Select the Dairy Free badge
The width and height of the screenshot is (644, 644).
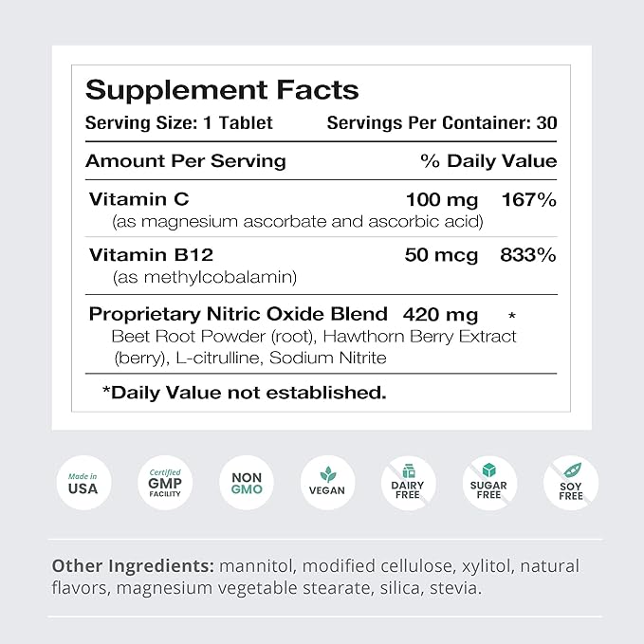pos(409,484)
